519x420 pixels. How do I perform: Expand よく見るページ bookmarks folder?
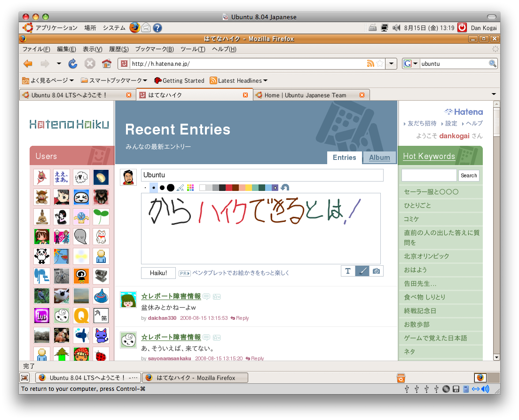[x=48, y=80]
